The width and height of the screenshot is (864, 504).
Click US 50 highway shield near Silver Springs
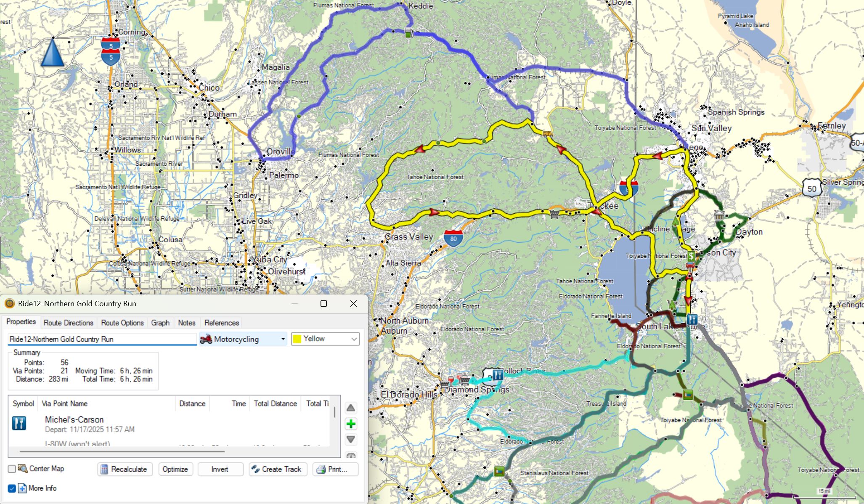click(811, 188)
